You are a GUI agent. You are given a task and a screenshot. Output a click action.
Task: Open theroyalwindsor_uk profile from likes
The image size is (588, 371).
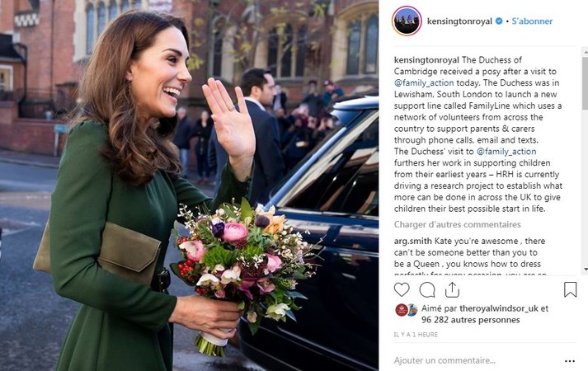tap(499, 308)
